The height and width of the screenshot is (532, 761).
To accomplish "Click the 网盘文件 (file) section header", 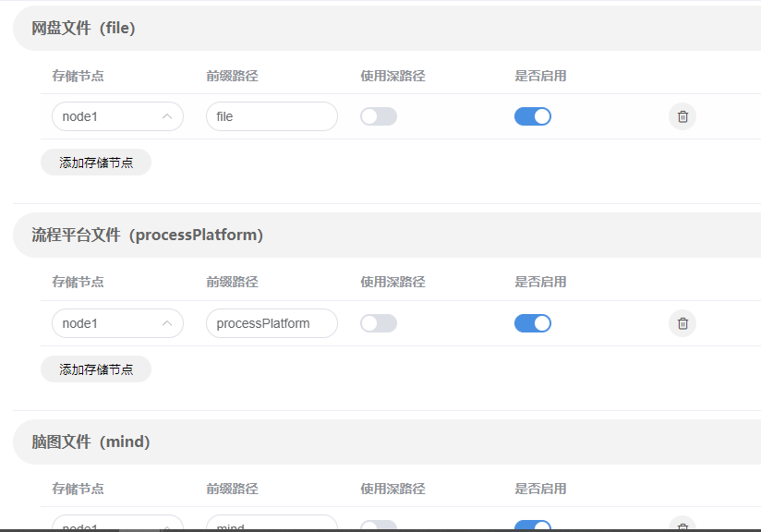I will point(84,29).
